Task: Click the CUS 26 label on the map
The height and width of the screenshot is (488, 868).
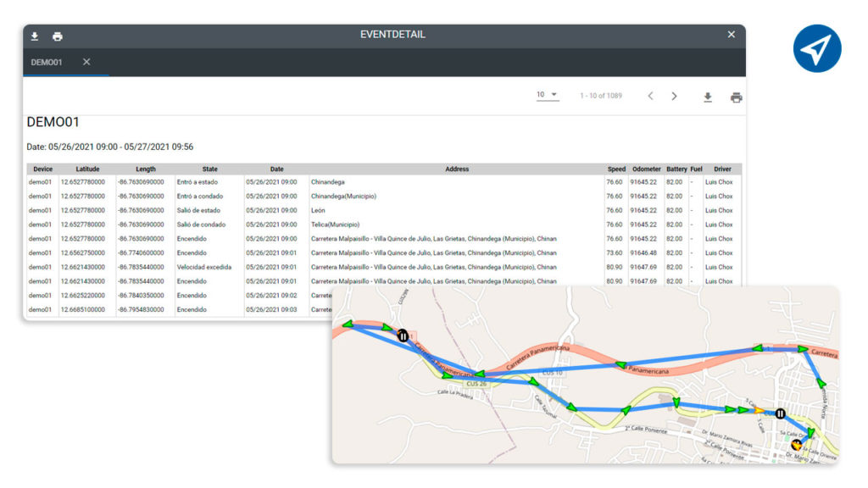Action: point(476,384)
